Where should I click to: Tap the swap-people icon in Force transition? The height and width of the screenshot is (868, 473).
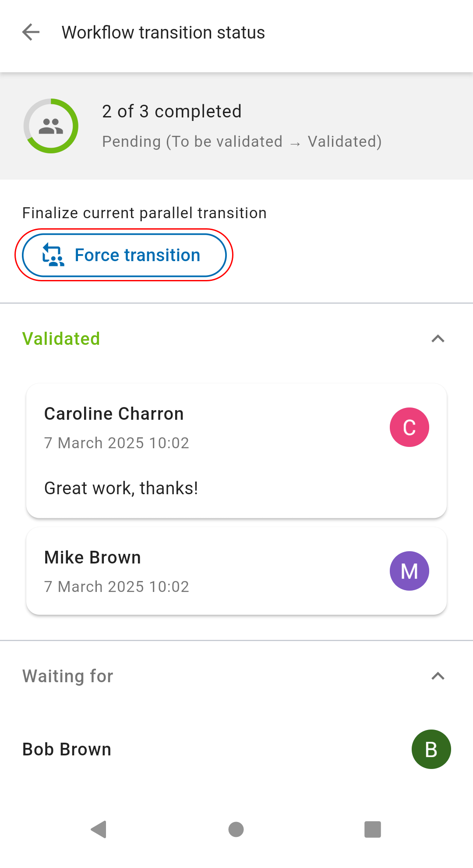pyautogui.click(x=53, y=255)
